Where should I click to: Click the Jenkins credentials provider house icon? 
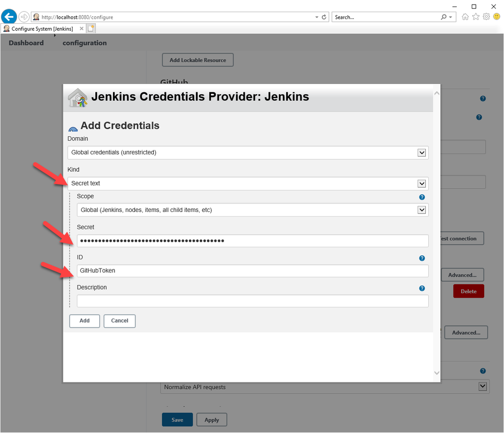click(78, 98)
